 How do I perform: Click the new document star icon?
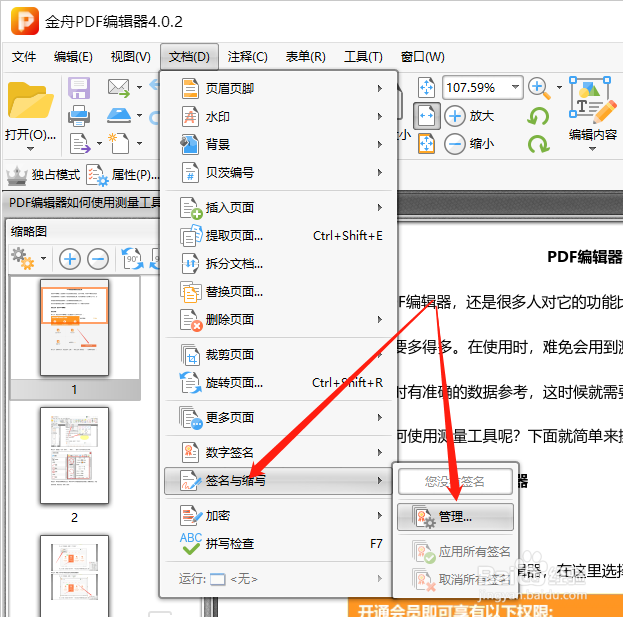(x=119, y=143)
